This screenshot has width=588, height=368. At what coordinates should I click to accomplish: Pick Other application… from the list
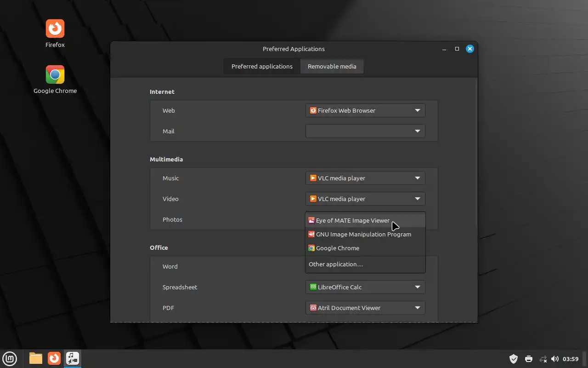[365, 264]
